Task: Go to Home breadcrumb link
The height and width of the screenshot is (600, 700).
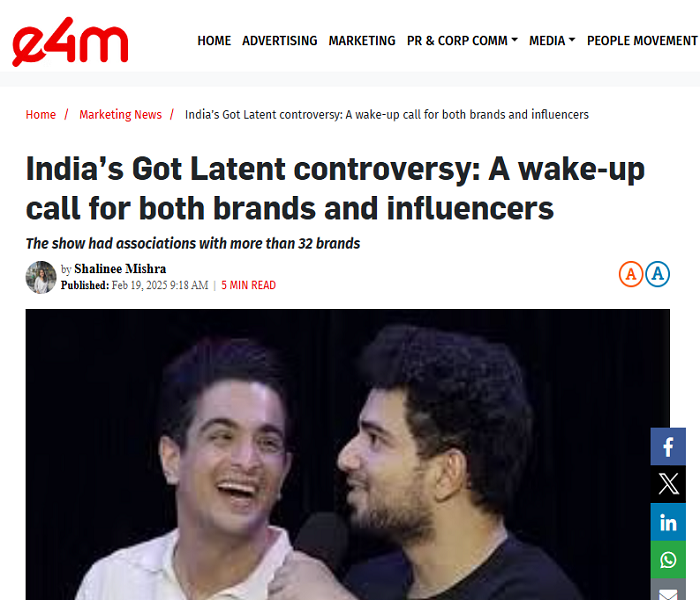Action: click(x=41, y=115)
